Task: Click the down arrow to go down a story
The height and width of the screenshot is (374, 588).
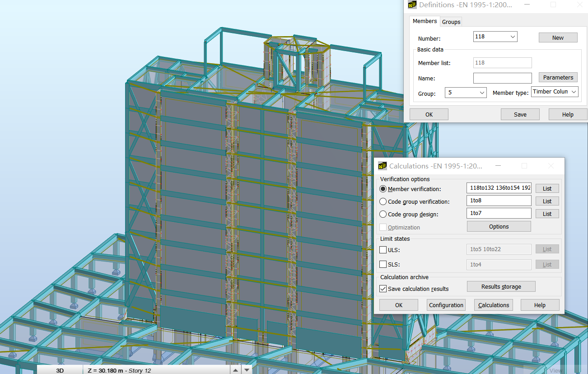Action: pos(247,369)
